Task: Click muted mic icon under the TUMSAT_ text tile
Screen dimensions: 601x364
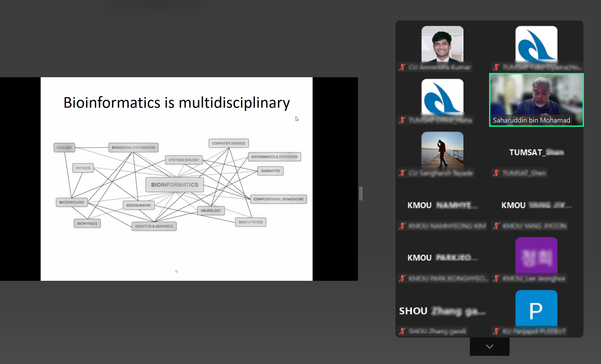Action: tap(496, 173)
